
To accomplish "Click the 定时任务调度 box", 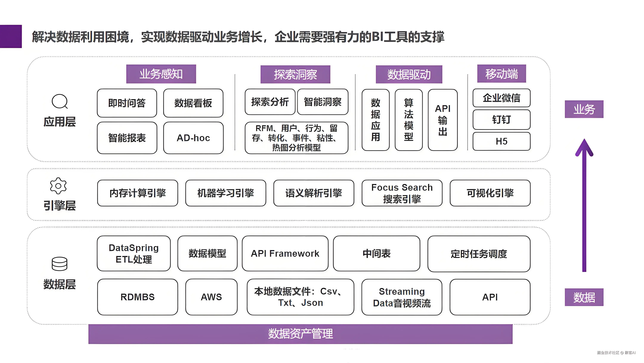I will [x=479, y=254].
